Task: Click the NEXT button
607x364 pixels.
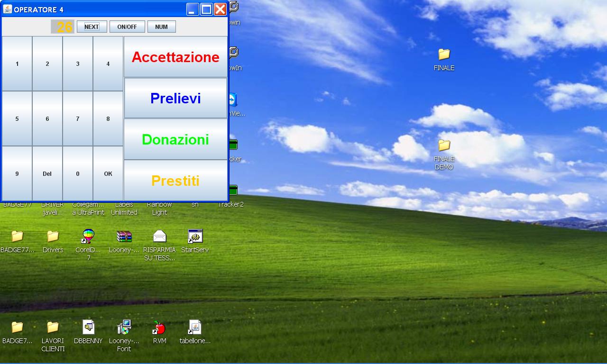Action: point(92,27)
